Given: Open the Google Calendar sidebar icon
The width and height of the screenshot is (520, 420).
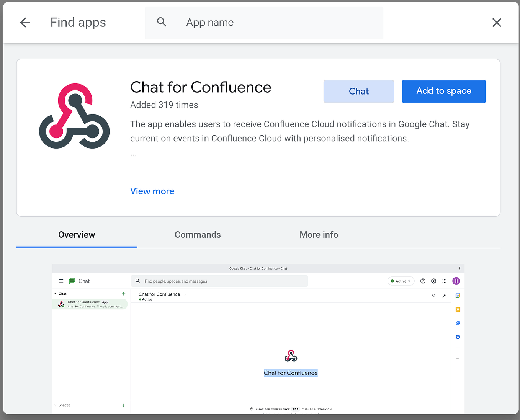Looking at the screenshot, I should [x=458, y=296].
